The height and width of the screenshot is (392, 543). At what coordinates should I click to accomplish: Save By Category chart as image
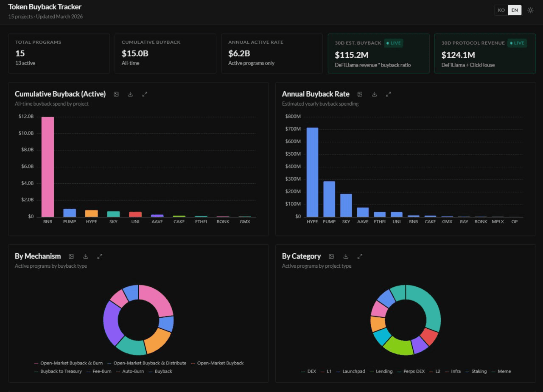pyautogui.click(x=331, y=256)
